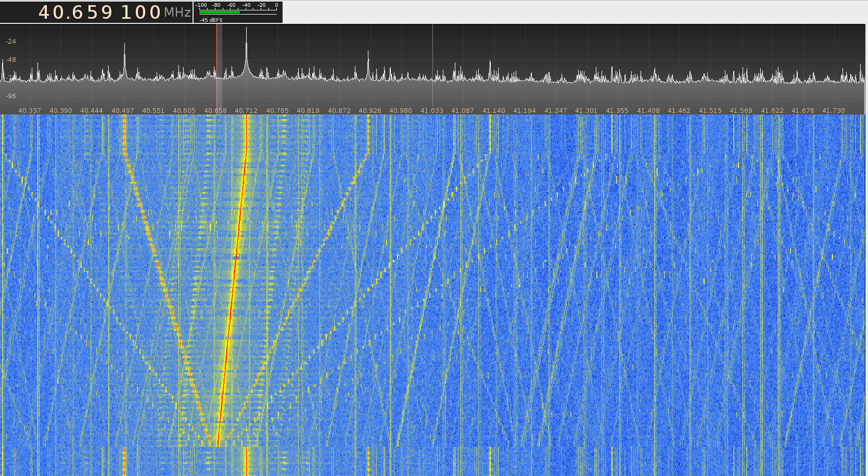Click the 41.355 frequency axis label
Screen dimensions: 868x476
[617, 111]
